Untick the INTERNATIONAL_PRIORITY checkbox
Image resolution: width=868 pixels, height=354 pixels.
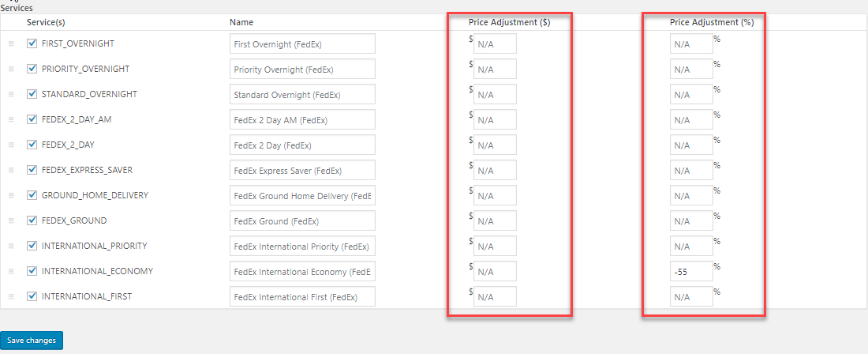[32, 246]
